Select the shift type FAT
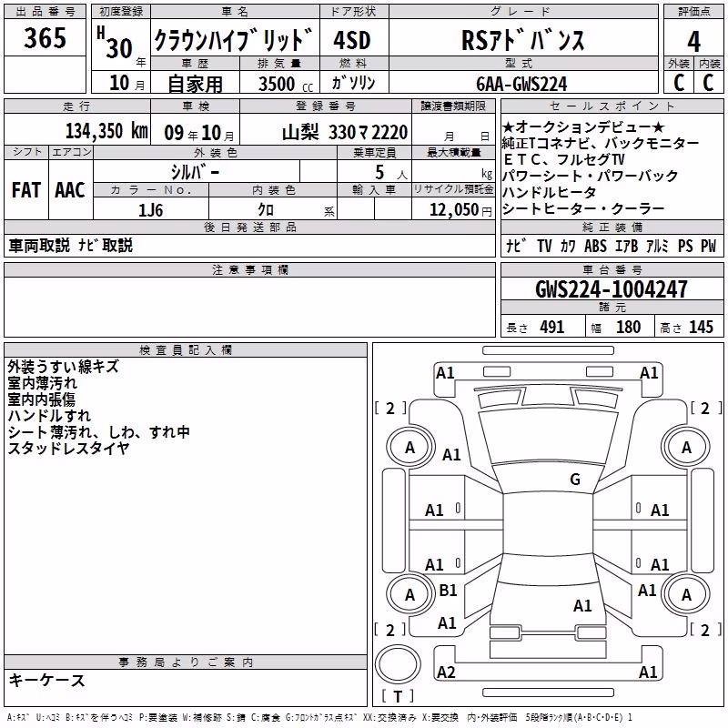This screenshot has height=728, width=728. [x=26, y=190]
